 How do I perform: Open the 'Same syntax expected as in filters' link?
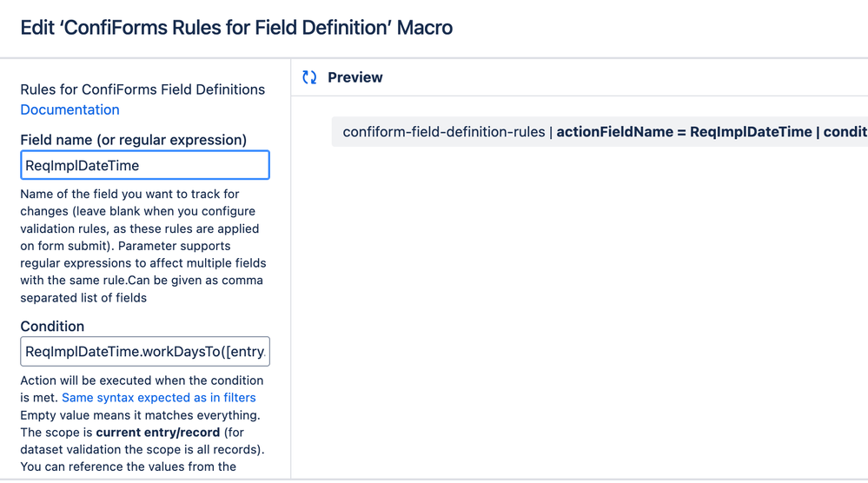click(x=158, y=398)
